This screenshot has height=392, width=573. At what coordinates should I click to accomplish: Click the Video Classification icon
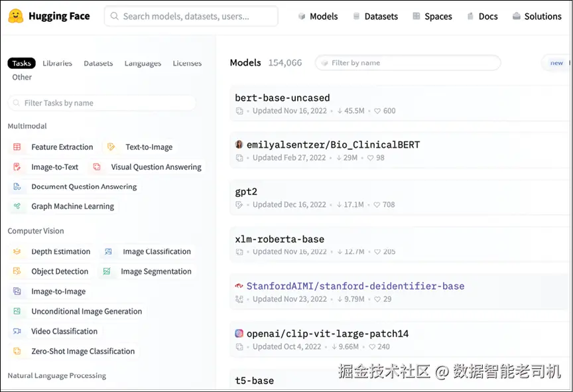[x=17, y=331]
